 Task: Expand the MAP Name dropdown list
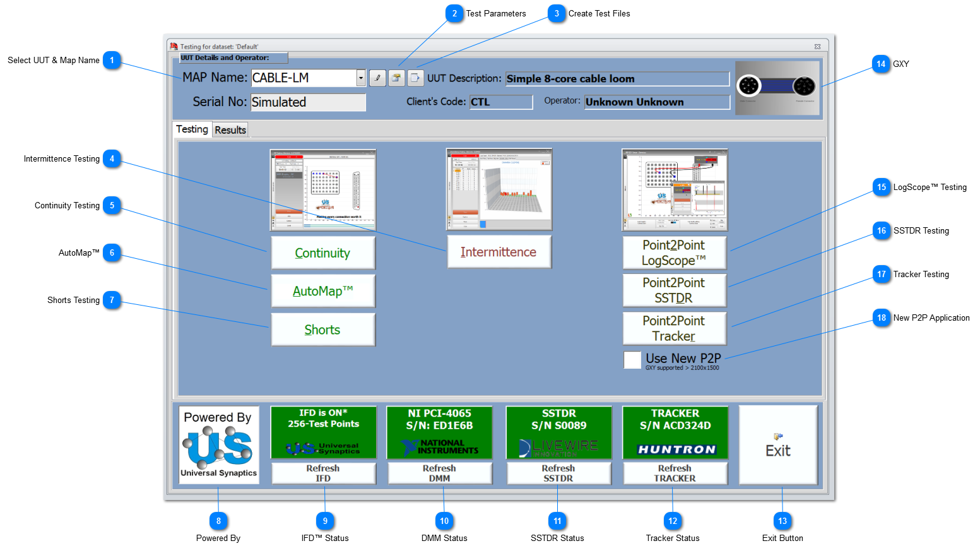[361, 78]
